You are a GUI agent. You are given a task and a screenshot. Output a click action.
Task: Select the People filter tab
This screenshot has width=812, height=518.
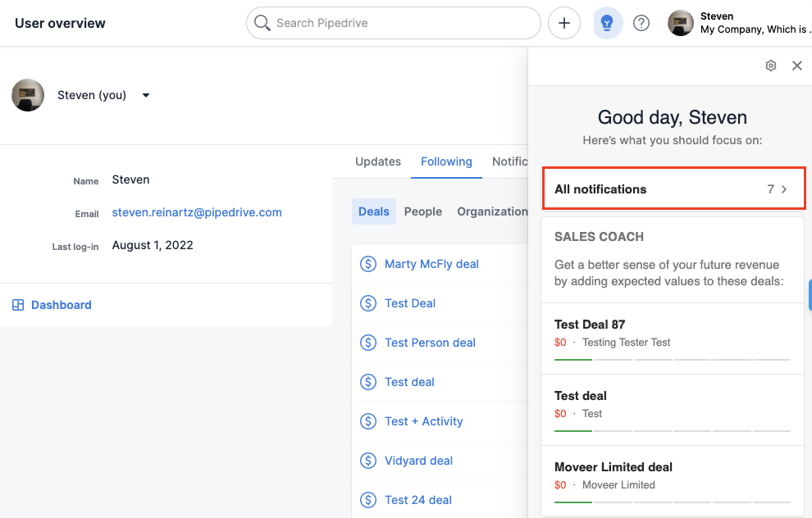pos(423,211)
